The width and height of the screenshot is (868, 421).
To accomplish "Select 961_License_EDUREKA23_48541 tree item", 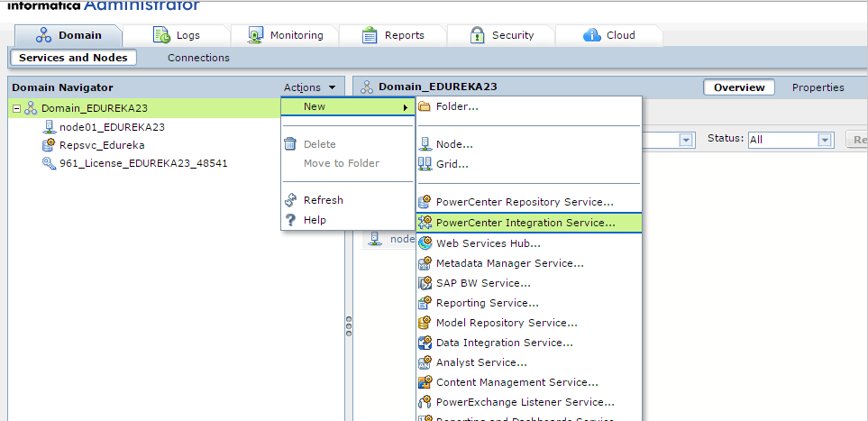I will click(x=143, y=163).
